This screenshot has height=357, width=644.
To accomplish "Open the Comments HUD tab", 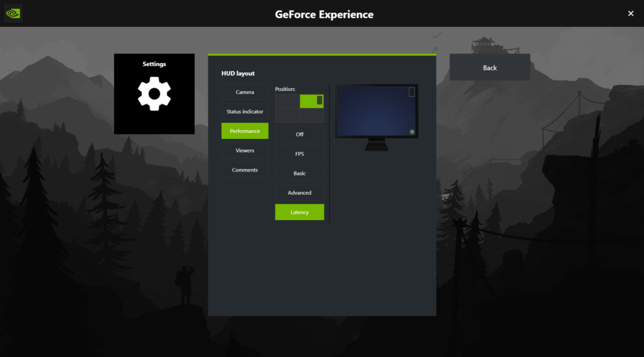I will tap(245, 170).
